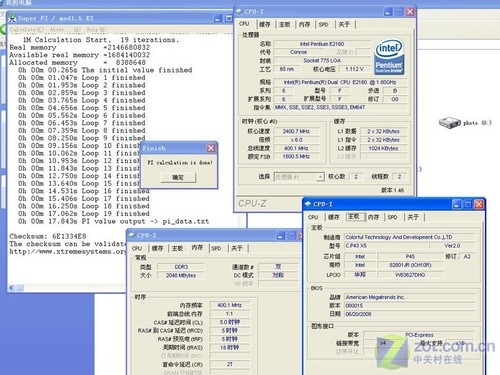Click the American Megatrends Inc. BIOS brand
The width and height of the screenshot is (500, 375).
[x=409, y=297]
